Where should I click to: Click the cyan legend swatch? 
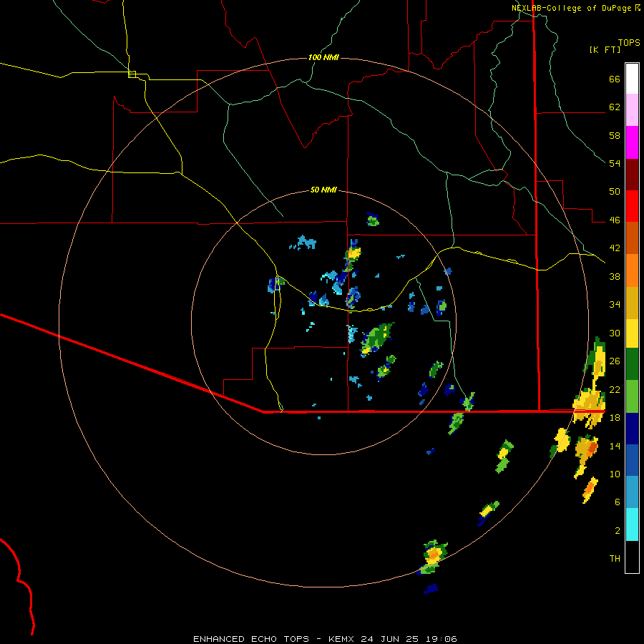pos(632,525)
